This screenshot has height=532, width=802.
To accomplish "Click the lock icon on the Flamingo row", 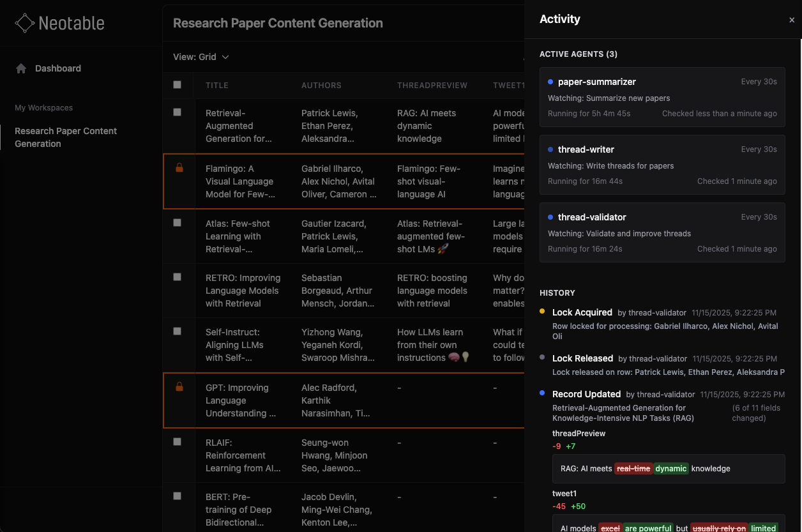I will [x=179, y=167].
